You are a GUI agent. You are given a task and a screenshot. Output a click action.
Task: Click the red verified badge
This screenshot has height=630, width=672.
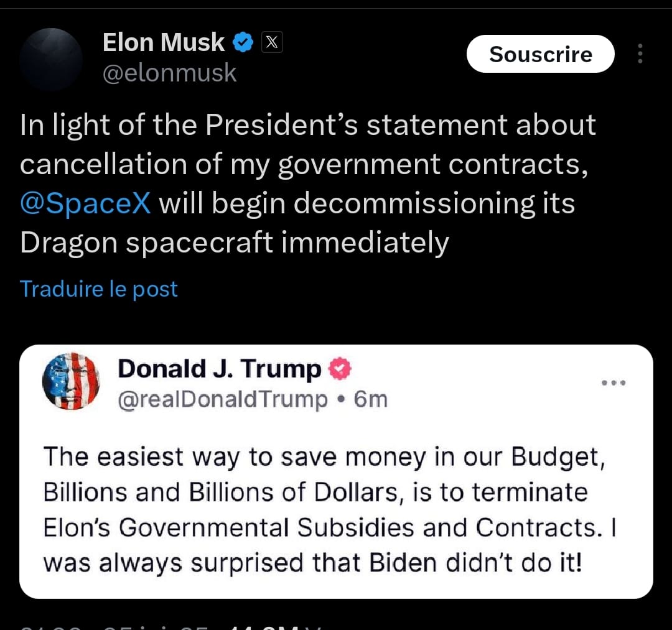340,369
